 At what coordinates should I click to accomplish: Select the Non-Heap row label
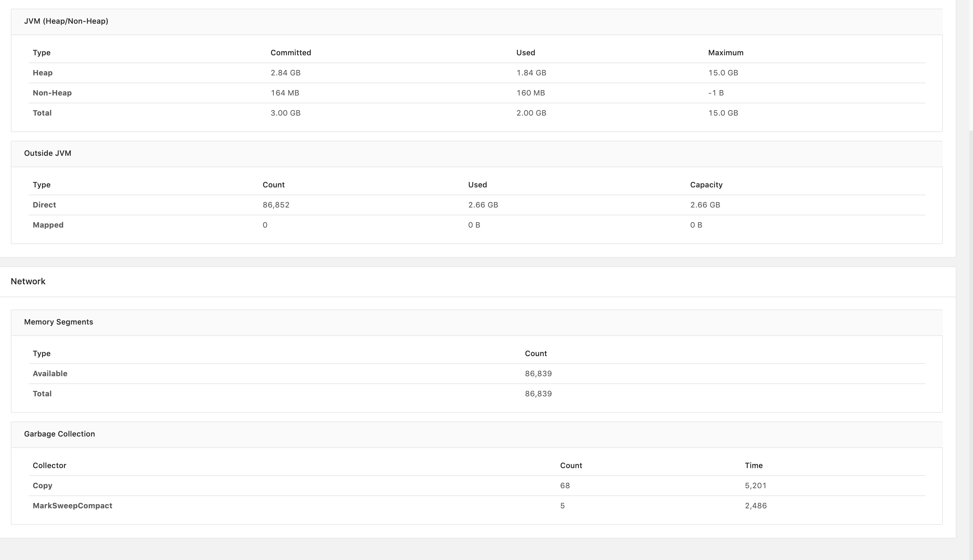(52, 93)
